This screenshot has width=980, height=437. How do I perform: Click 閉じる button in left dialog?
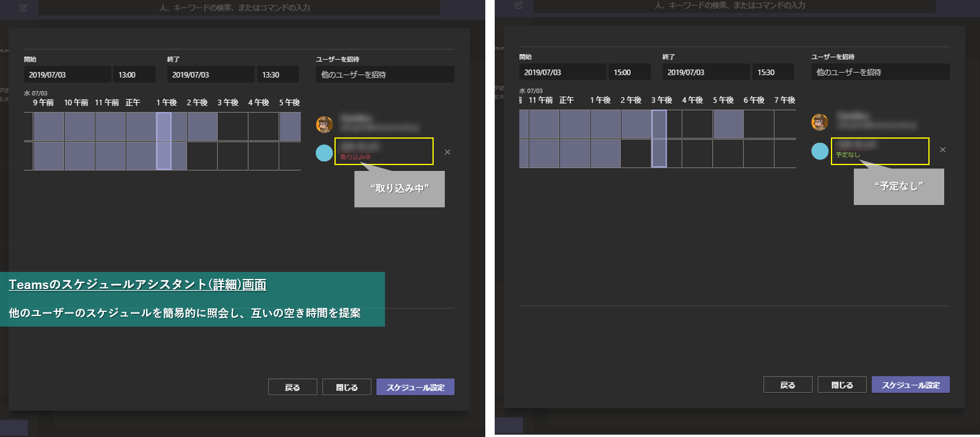[x=346, y=387]
